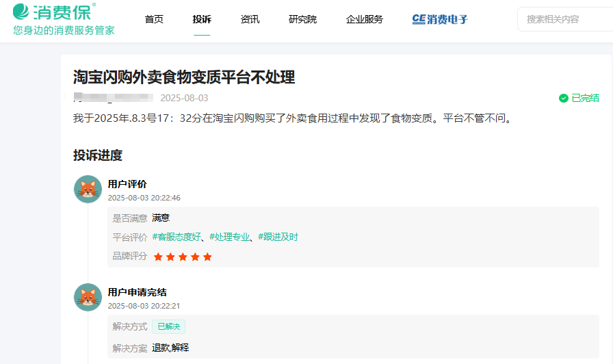Click the 消费保 logo
613x364 pixels.
pyautogui.click(x=54, y=12)
